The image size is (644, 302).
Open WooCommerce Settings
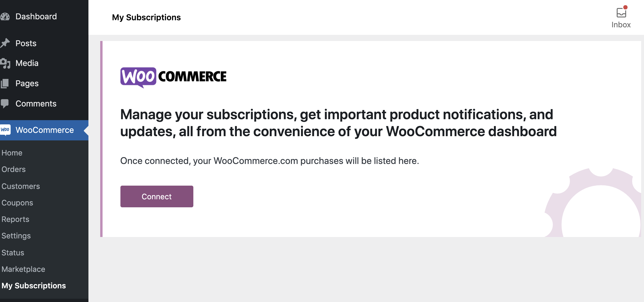point(16,236)
